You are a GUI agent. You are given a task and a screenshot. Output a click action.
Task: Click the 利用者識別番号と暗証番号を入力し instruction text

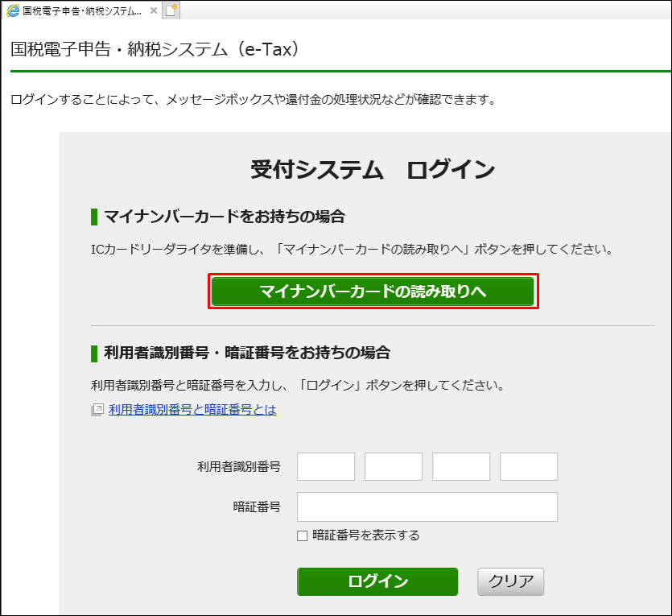298,385
